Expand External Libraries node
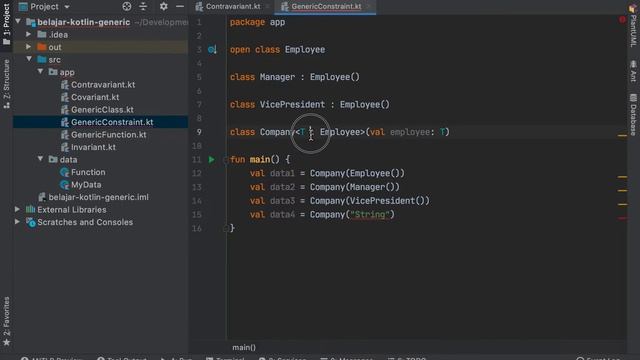 pos(18,209)
